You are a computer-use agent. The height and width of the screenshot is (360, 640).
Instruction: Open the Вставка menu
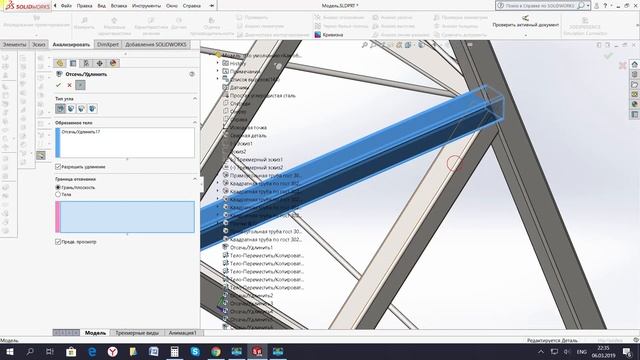coord(119,6)
